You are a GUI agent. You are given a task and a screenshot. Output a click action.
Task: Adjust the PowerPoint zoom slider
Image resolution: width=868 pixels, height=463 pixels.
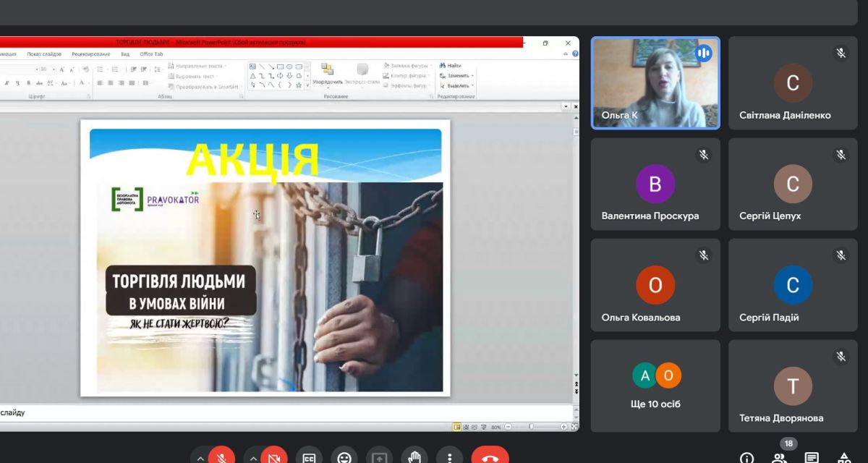coord(531,427)
